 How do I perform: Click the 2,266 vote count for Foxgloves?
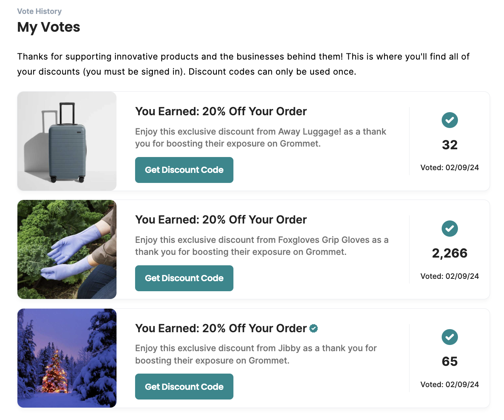coord(450,253)
